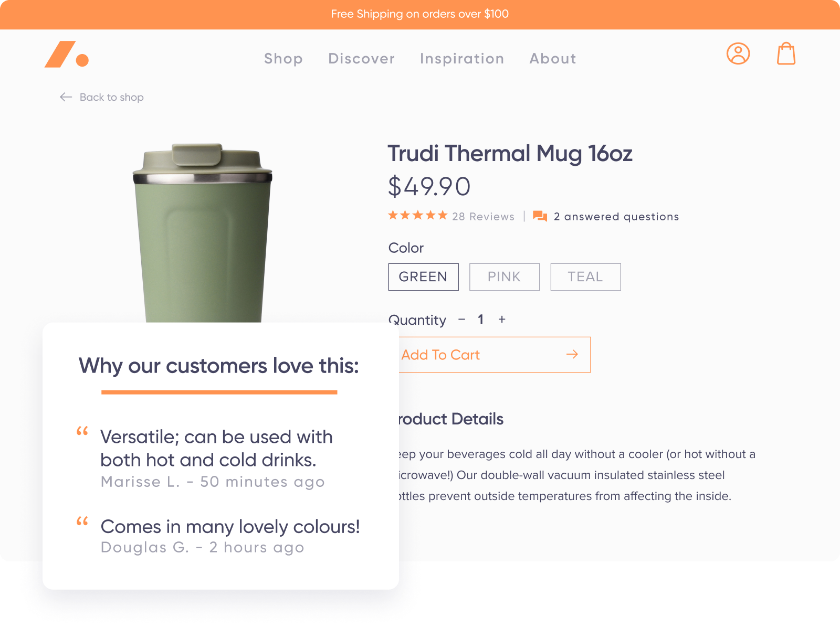The height and width of the screenshot is (628, 840).
Task: Select the PINK color option
Action: click(505, 277)
